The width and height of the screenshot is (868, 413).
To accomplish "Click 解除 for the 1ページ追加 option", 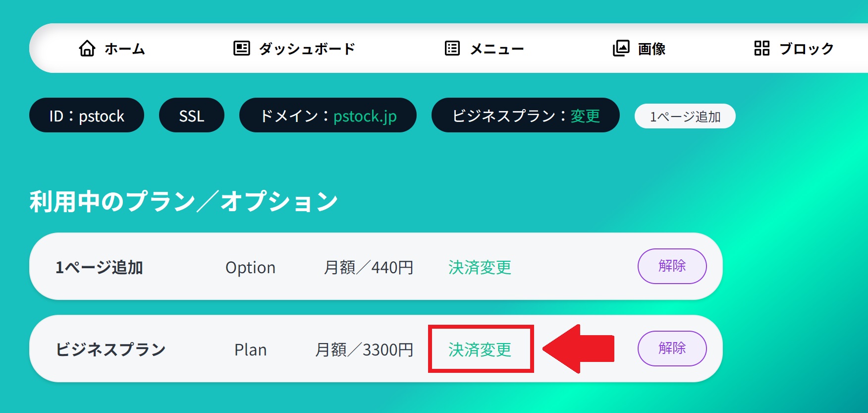I will point(672,266).
